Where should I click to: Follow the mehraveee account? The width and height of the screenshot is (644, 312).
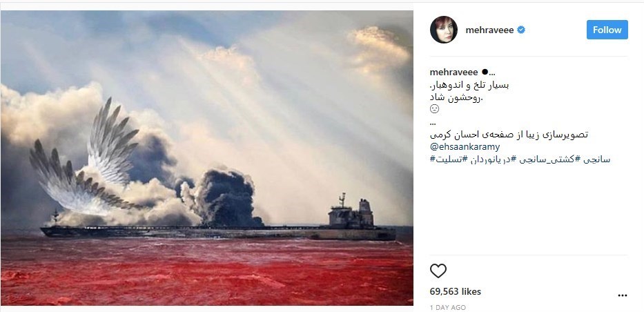tap(607, 30)
